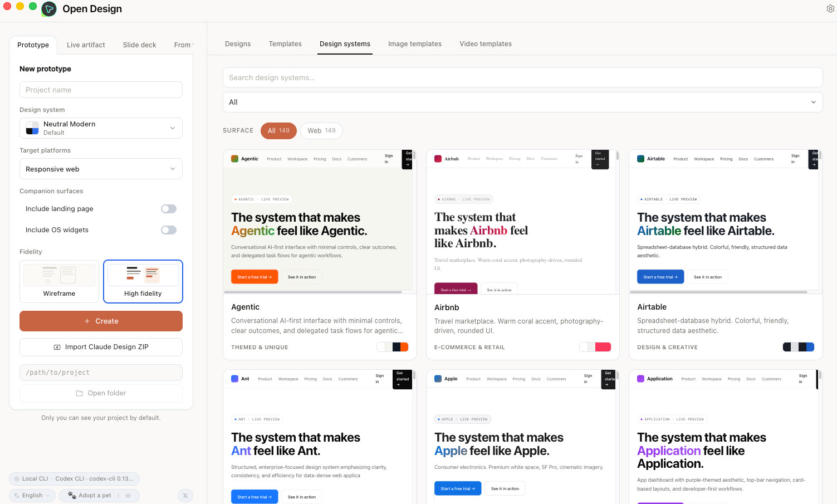Click the Agentic preview horizontal scrollbar
The width and height of the screenshot is (837, 504).
click(x=313, y=292)
